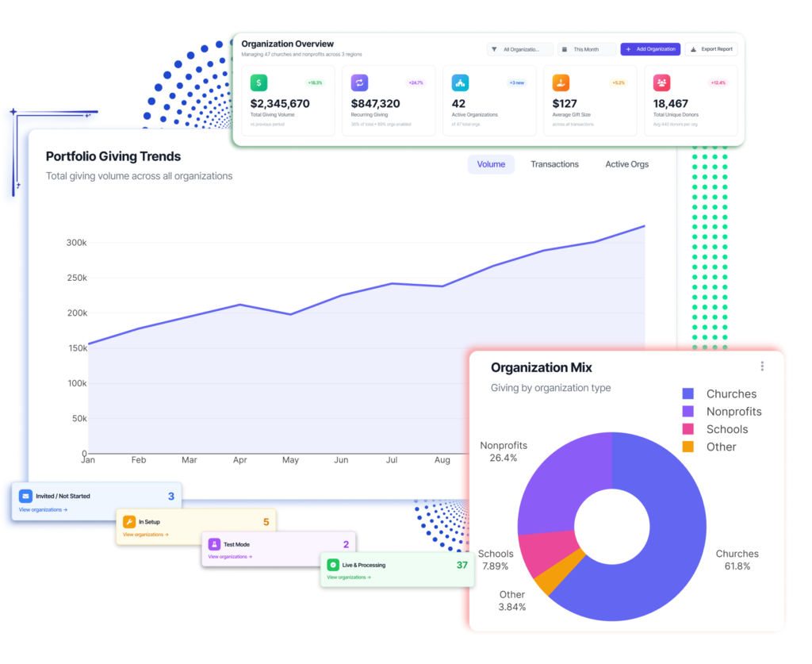Switch the chart to the Transactions tab
Screen dimensions: 812x664
(x=554, y=164)
